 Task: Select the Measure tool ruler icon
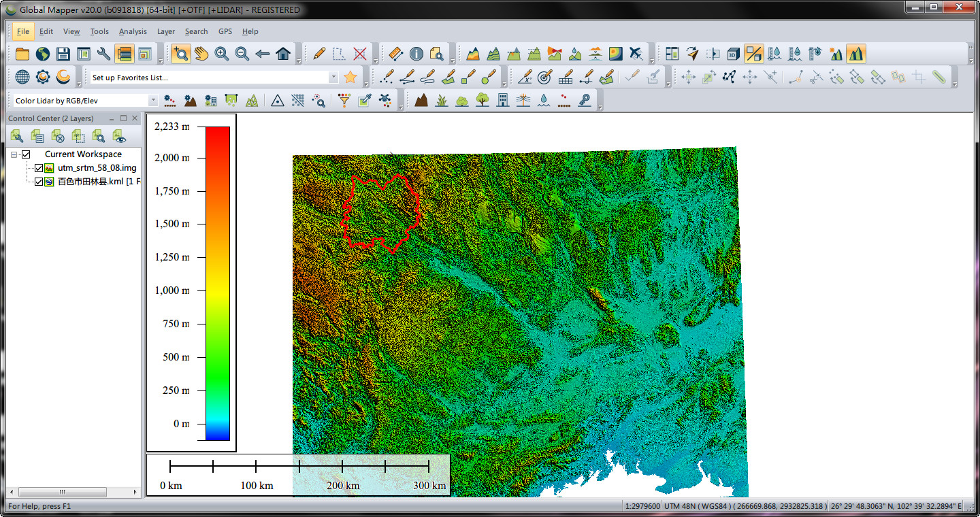point(395,54)
